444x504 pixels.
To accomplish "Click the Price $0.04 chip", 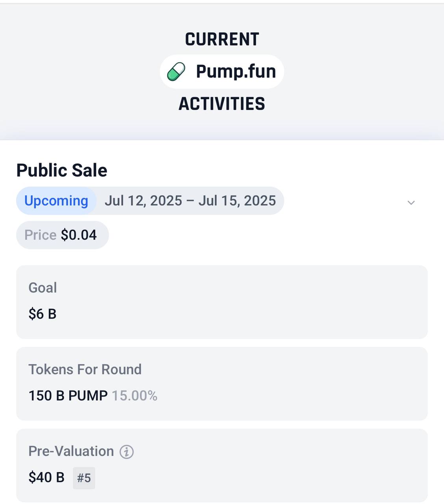I will (x=62, y=235).
